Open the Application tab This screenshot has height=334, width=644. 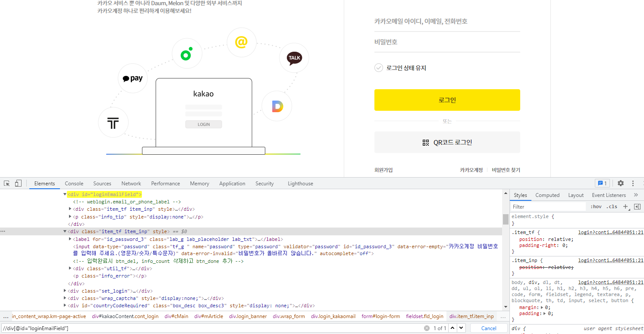click(232, 183)
